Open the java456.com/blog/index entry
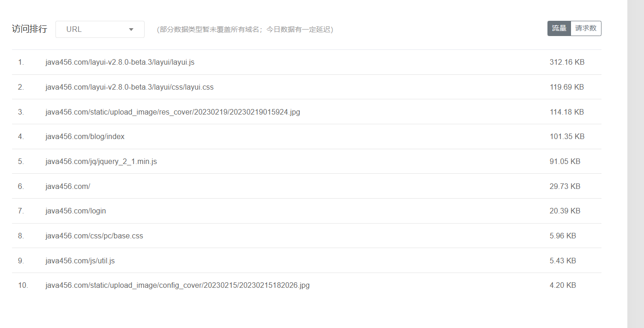This screenshot has height=328, width=644. 85,137
